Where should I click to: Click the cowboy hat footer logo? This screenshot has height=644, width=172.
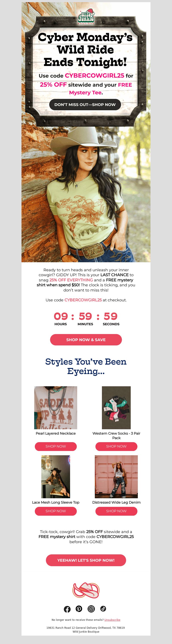pyautogui.click(x=86, y=590)
